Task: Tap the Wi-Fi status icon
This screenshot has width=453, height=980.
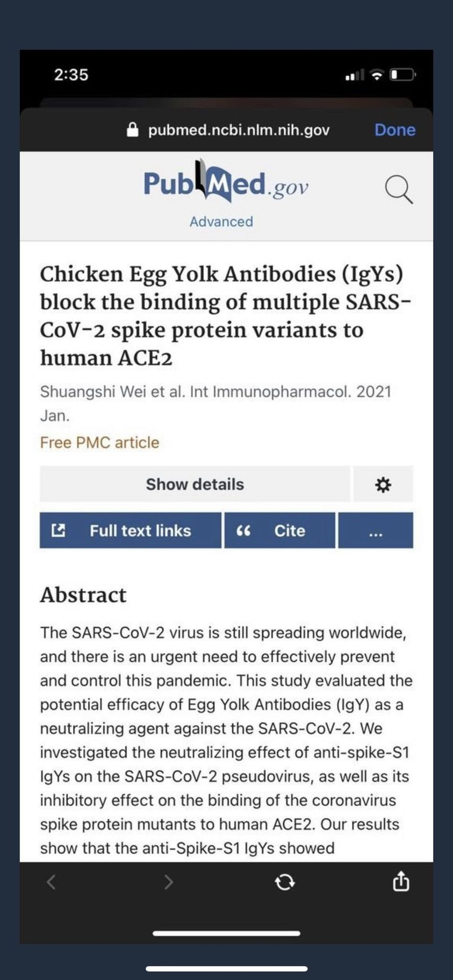Action: tap(377, 75)
